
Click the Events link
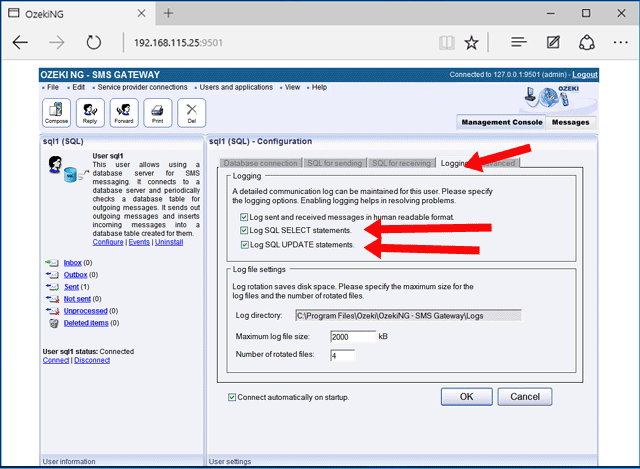pos(139,242)
